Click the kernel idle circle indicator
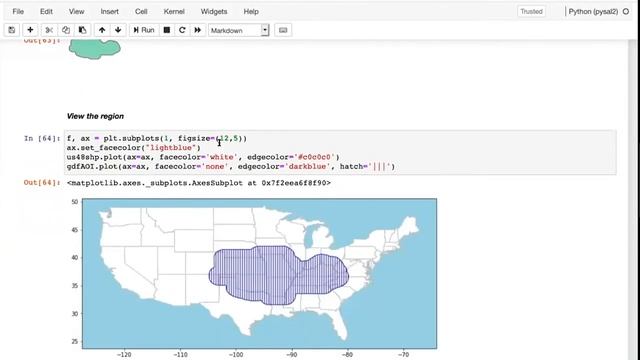Viewport: 640px width, 360px height. pyautogui.click(x=626, y=11)
